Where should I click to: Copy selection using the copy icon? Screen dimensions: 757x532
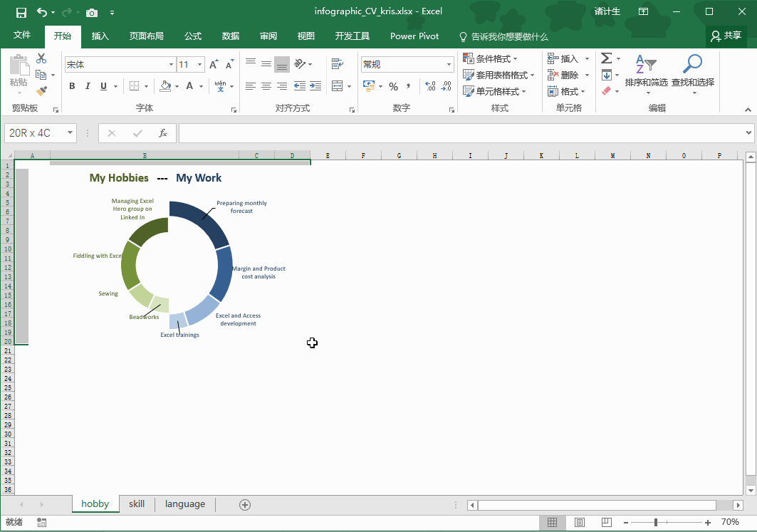(41, 75)
